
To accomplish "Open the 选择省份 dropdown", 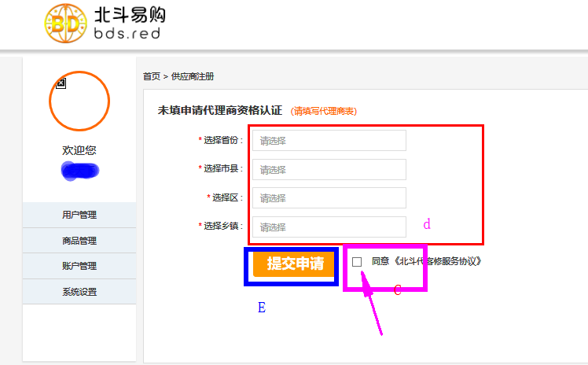I will coord(329,141).
